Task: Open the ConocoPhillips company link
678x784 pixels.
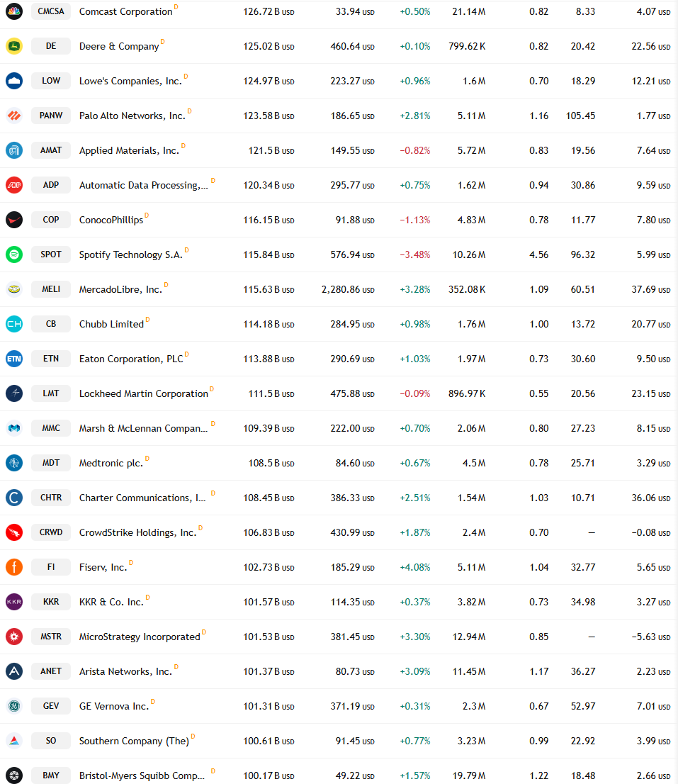Action: 111,220
